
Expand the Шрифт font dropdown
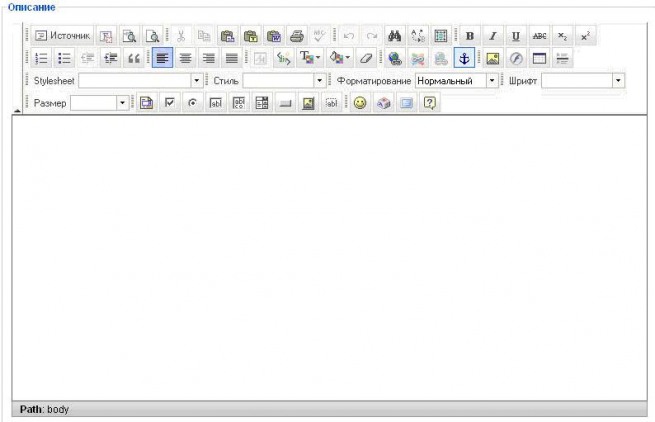pos(618,80)
